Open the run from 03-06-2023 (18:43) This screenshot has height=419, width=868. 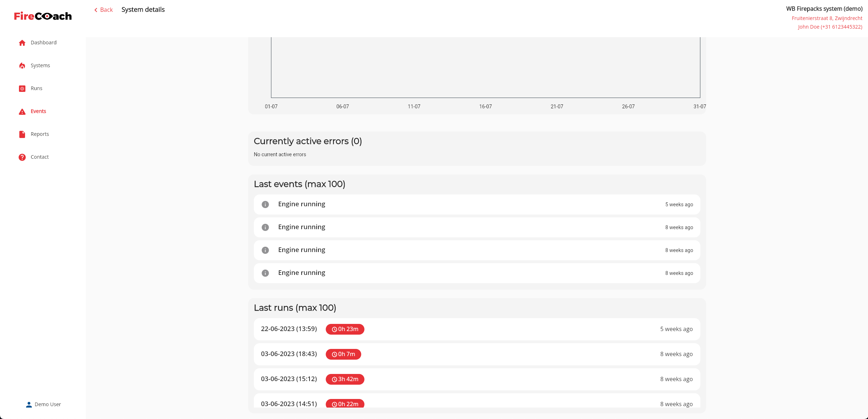[x=477, y=354]
